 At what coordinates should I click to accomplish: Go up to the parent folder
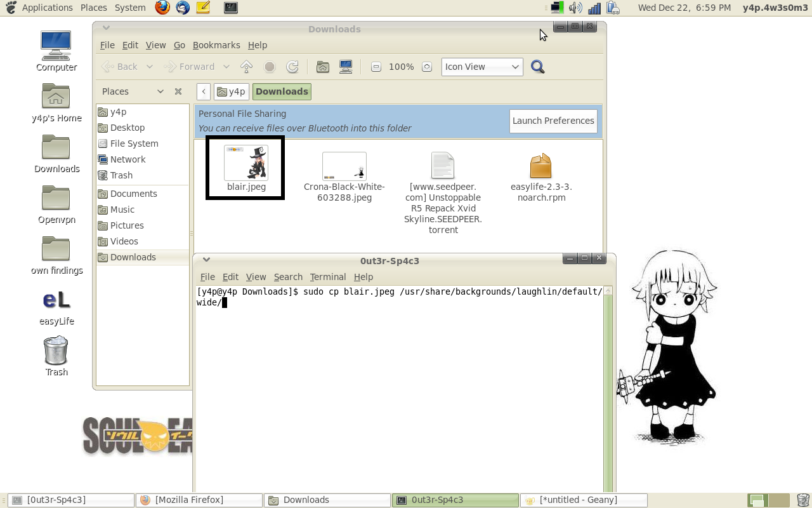[x=247, y=67]
